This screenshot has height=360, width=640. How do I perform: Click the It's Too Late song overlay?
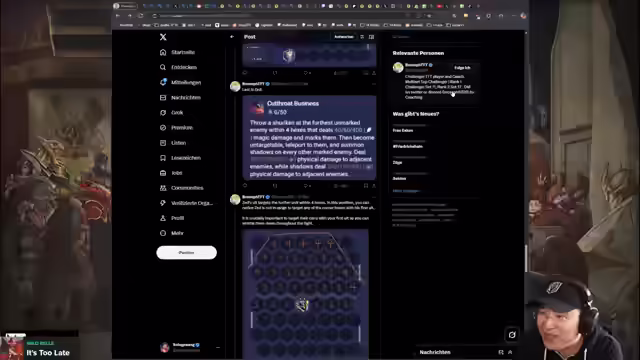(x=39, y=349)
